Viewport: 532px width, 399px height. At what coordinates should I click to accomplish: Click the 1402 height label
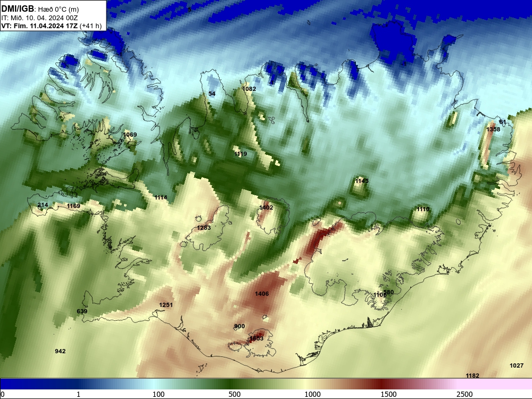tap(266, 207)
